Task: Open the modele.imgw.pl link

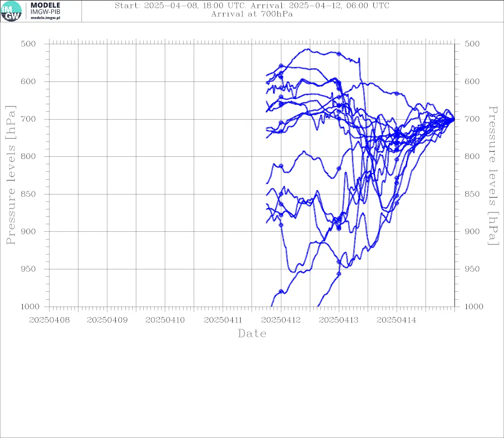Action: (45, 18)
